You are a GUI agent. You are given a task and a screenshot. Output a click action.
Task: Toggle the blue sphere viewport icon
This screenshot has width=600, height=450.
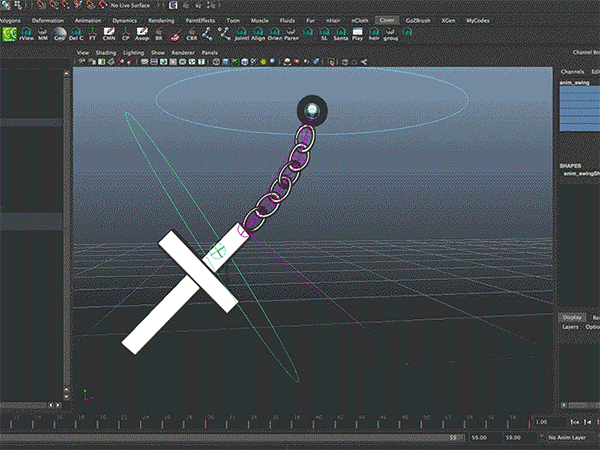pyautogui.click(x=272, y=62)
